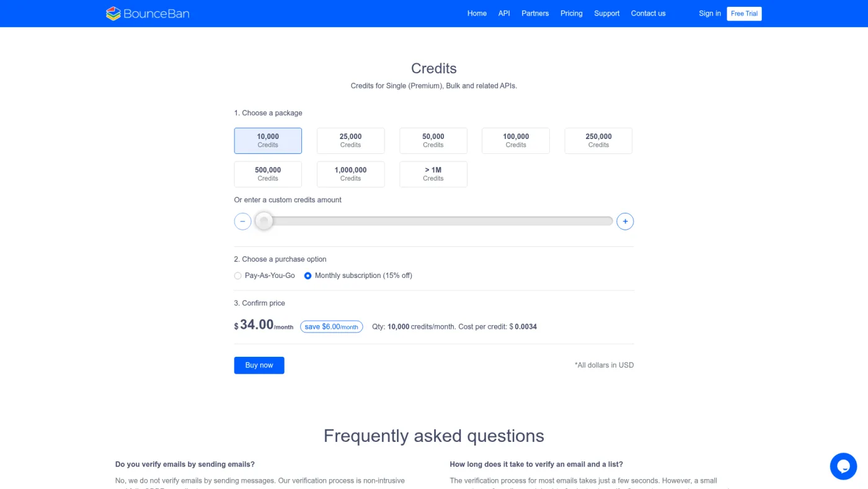Viewport: 868px width, 489px height.
Task: Choose the > 1M Credits package
Action: (x=433, y=174)
